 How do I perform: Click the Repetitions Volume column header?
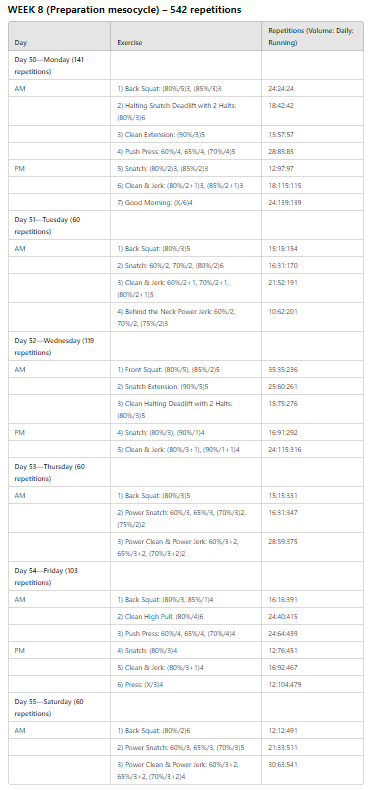point(312,36)
